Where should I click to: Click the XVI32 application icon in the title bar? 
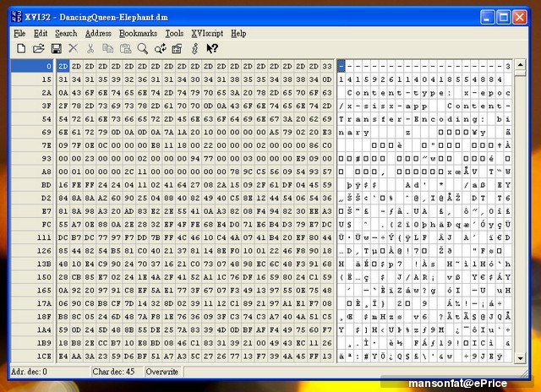click(x=17, y=16)
